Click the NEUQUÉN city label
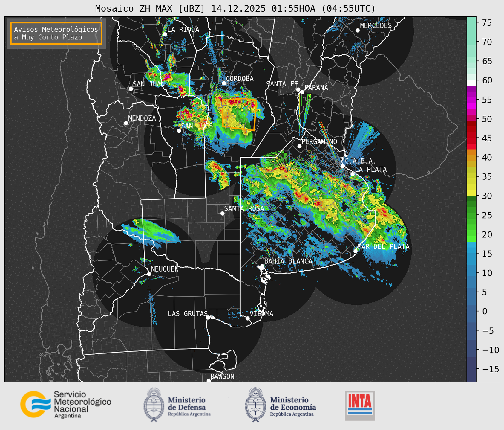Viewport: 504px width, 430px height. click(165, 269)
